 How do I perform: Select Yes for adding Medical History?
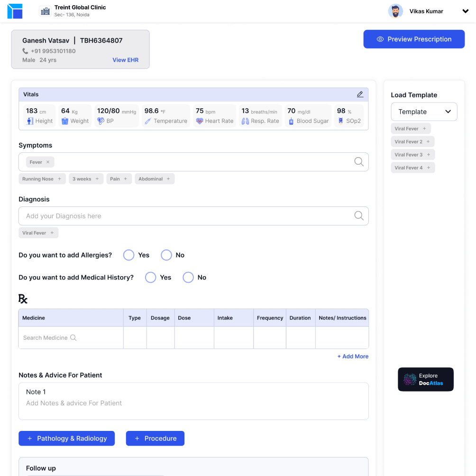(150, 278)
